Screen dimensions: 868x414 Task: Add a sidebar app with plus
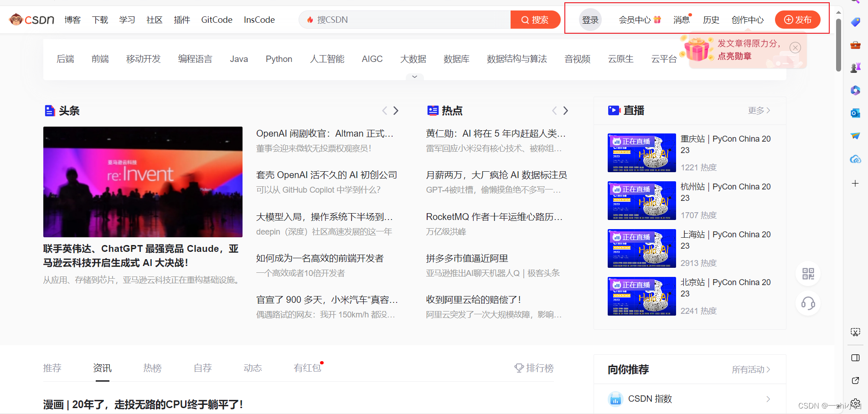point(855,183)
